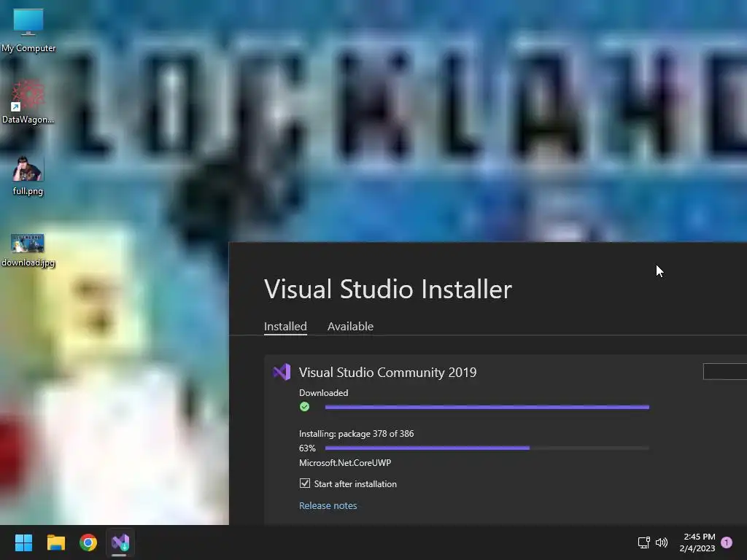Launch Google Chrome from the taskbar
The height and width of the screenshot is (560, 747).
88,542
